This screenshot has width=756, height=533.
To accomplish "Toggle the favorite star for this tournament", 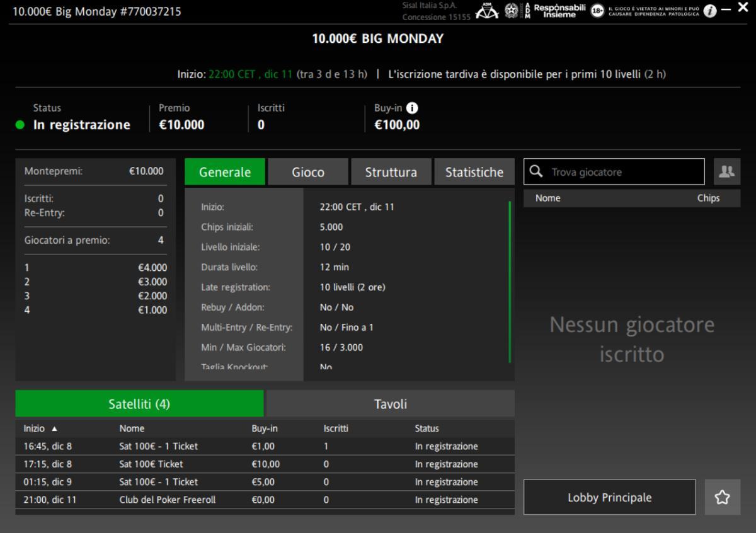I will click(722, 497).
